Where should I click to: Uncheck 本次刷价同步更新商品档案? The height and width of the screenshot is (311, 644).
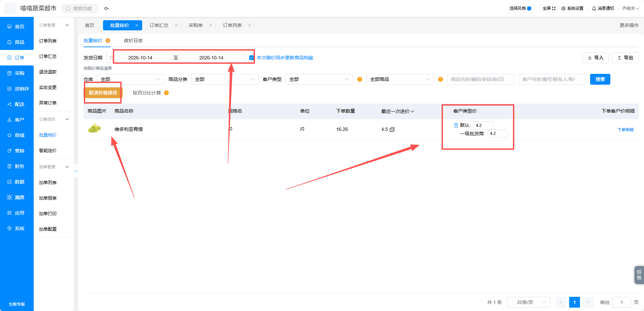click(x=252, y=58)
